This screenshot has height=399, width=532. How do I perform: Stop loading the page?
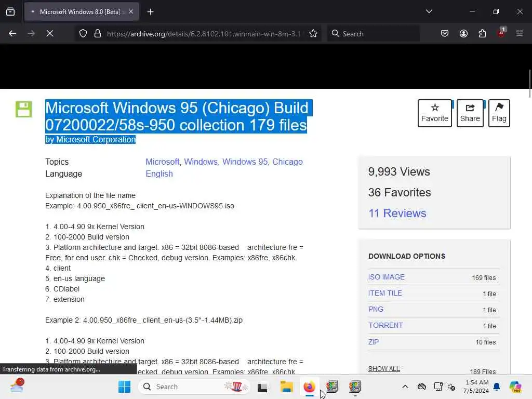tap(50, 34)
